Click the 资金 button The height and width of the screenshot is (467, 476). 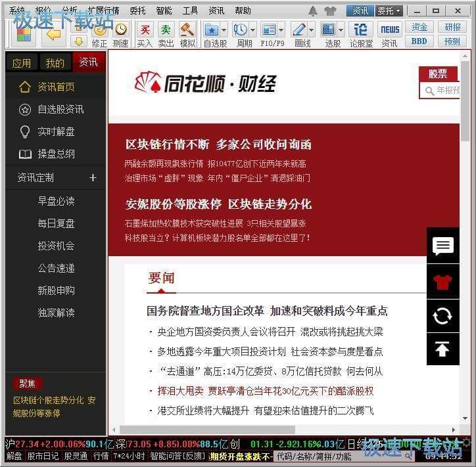coord(419,28)
